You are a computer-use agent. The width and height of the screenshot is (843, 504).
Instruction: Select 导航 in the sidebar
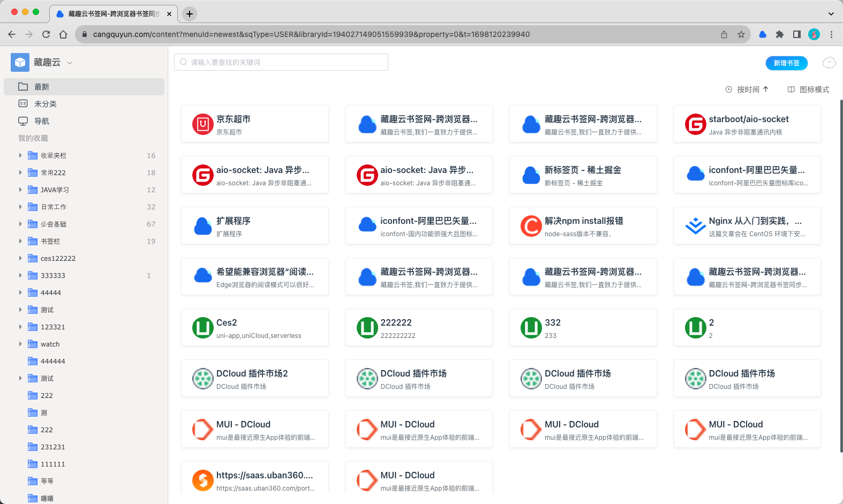click(42, 121)
